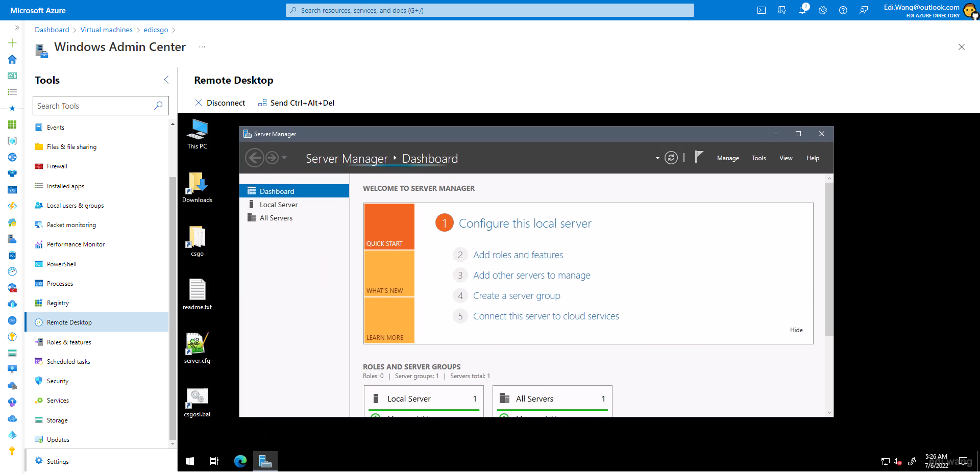
Task: Click Connect this server to cloud services
Action: pos(546,316)
